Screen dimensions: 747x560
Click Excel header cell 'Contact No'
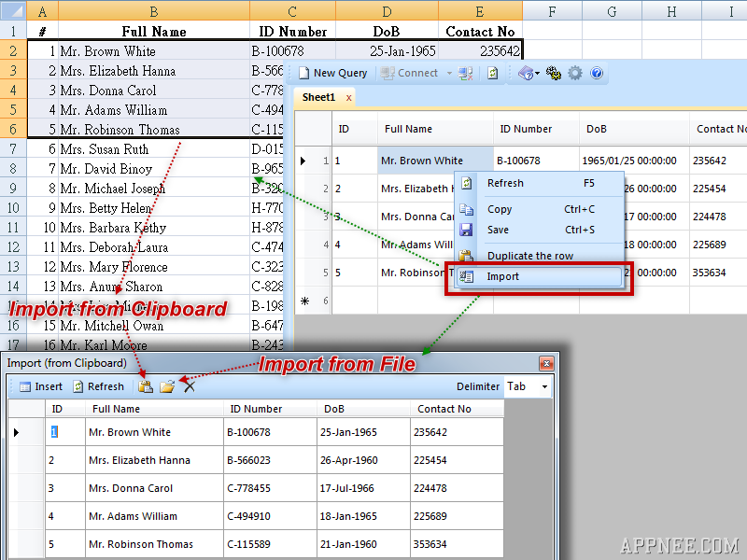point(480,32)
